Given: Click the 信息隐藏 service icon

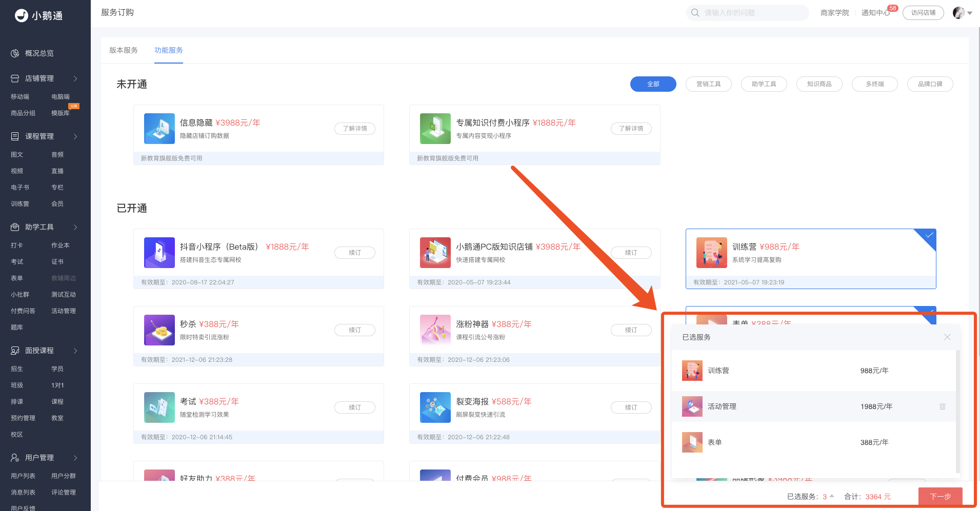Looking at the screenshot, I should tap(159, 129).
